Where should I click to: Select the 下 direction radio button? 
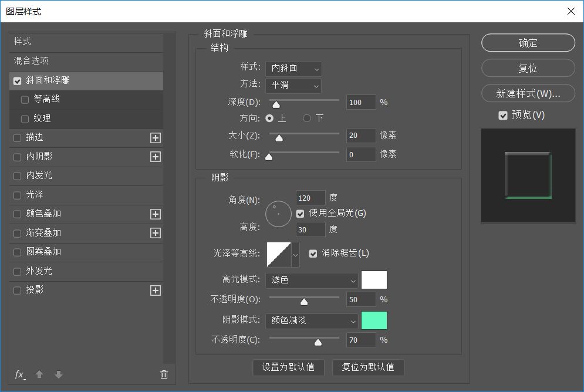(x=307, y=119)
